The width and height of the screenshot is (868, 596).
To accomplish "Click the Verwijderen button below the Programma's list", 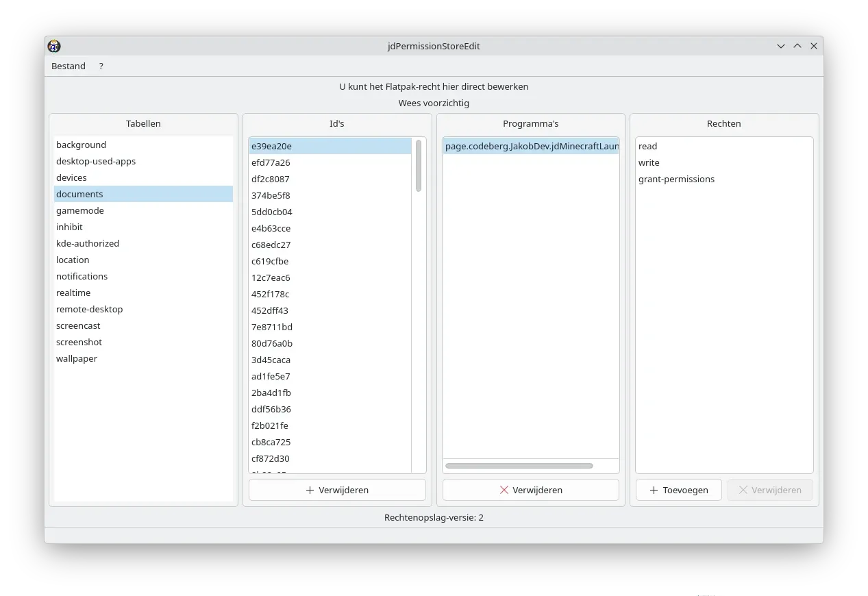I will 531,490.
